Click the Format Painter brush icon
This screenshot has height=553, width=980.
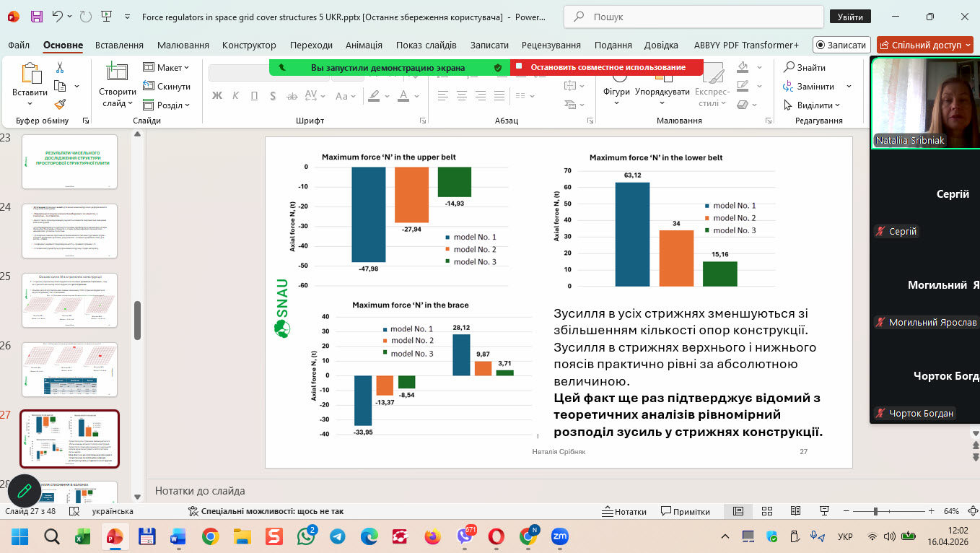click(x=60, y=105)
